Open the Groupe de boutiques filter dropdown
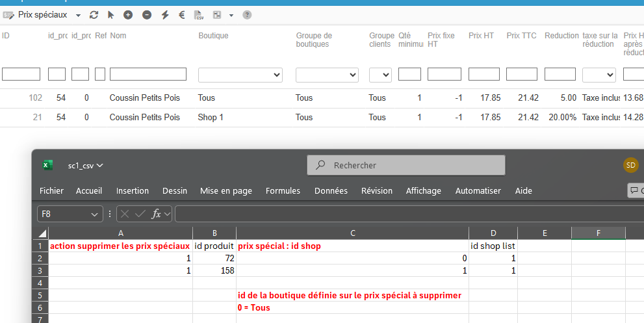Viewport: 644px width, 323px height. tap(328, 75)
